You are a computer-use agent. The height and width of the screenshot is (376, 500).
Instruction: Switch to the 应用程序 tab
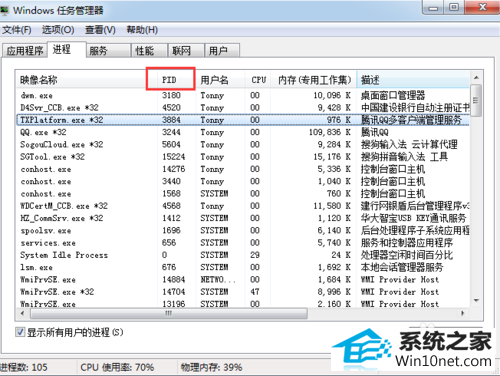pos(25,51)
